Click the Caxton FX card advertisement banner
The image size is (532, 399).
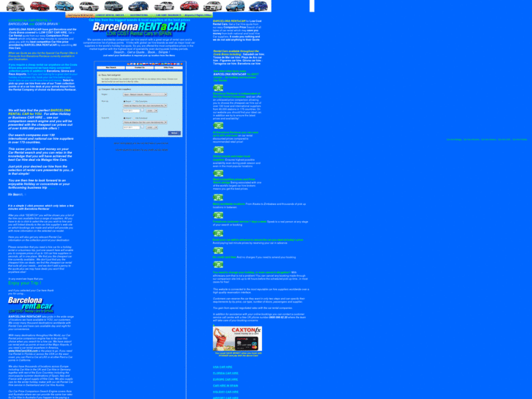tap(238, 339)
